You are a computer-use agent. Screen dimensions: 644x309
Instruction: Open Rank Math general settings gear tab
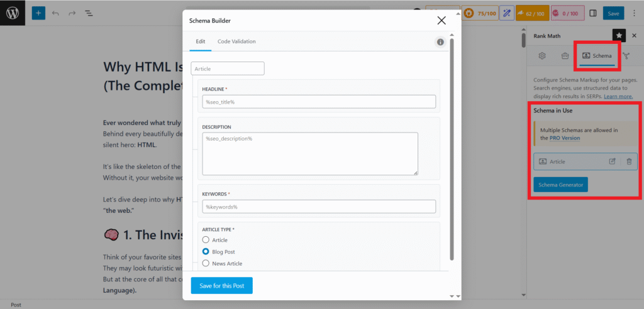(542, 56)
